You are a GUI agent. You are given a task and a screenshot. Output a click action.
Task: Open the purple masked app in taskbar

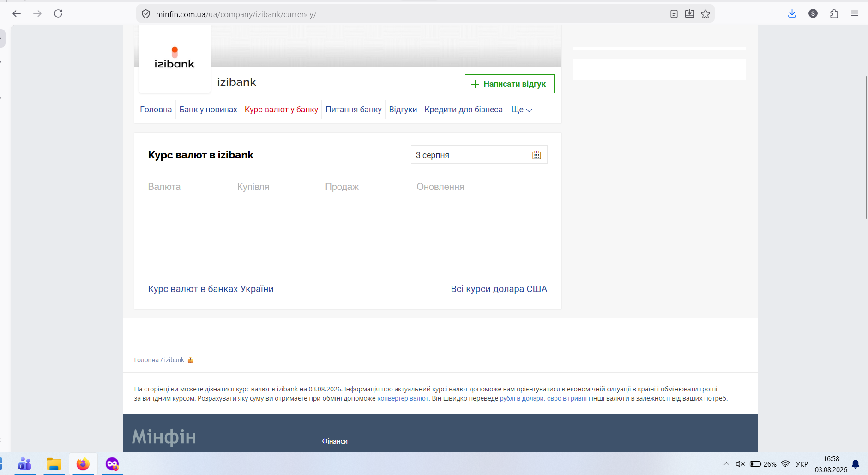coord(112,464)
